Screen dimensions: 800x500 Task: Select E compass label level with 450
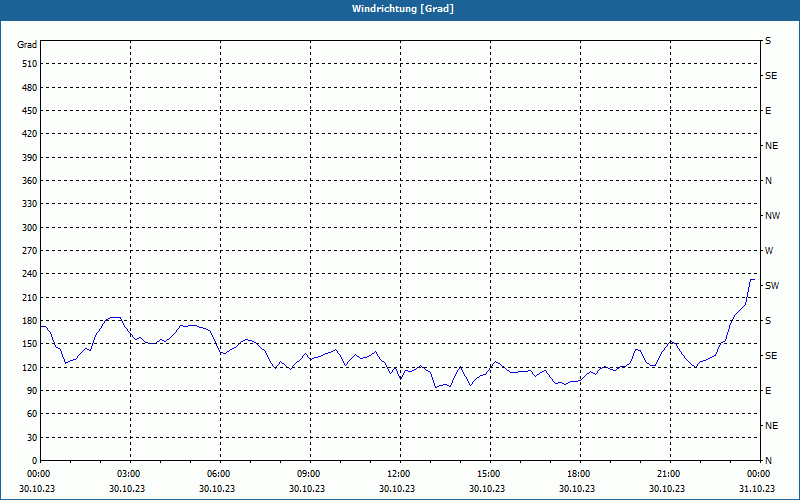pos(768,111)
